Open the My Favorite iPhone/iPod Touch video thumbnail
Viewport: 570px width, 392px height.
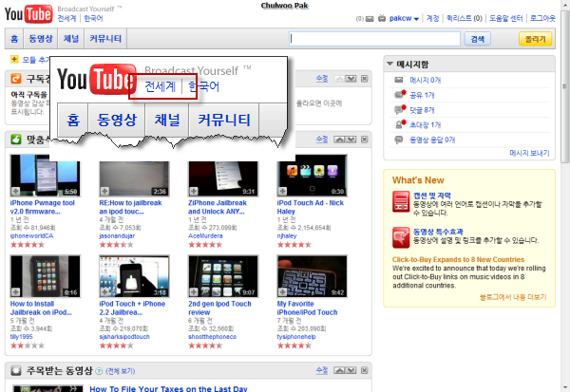tap(312, 276)
